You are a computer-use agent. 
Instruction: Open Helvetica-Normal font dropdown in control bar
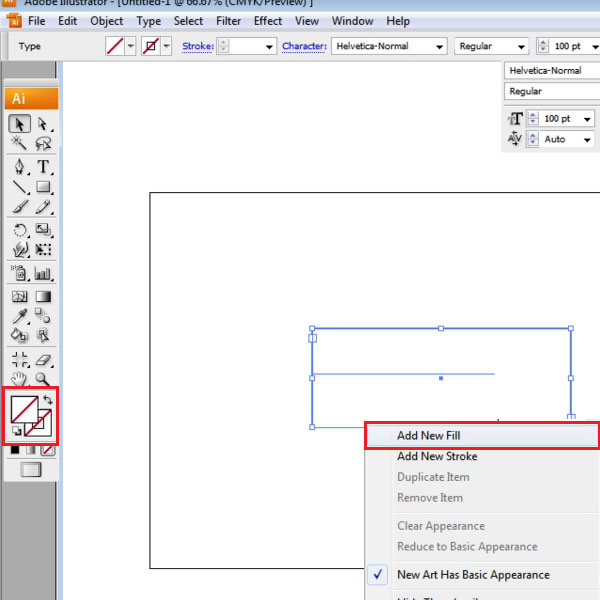pos(439,47)
